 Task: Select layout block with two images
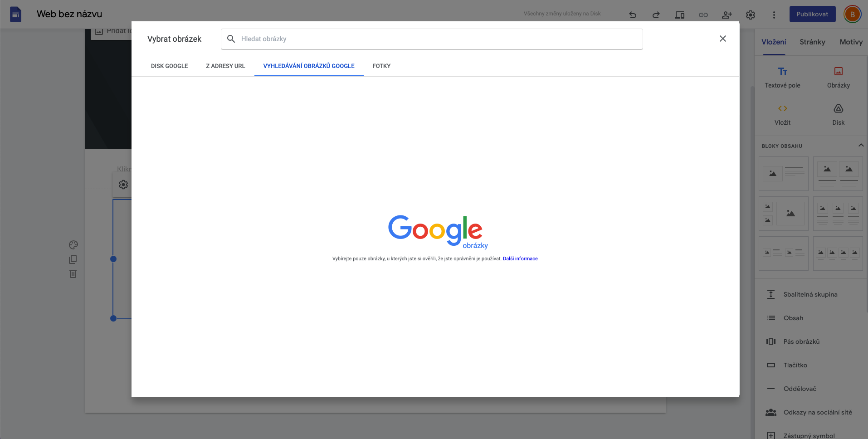coord(838,174)
